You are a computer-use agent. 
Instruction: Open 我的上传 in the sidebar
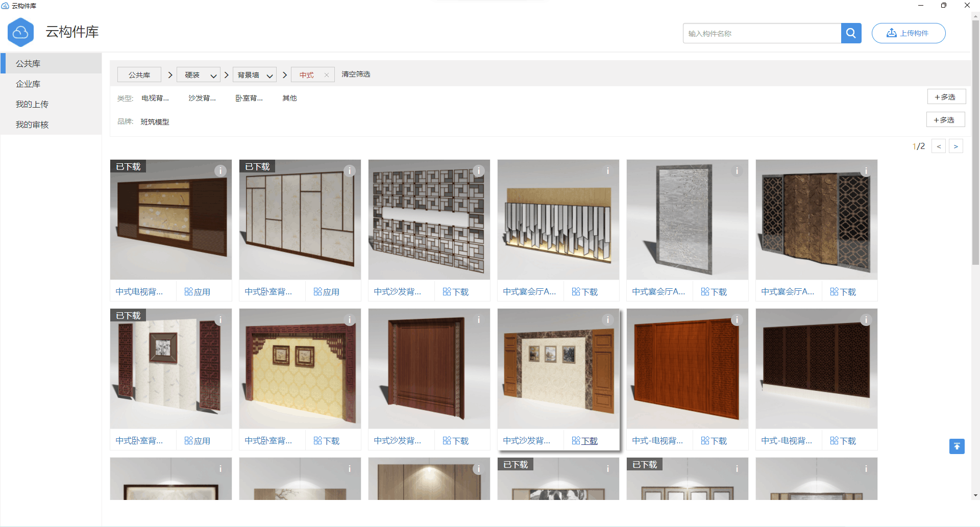[51, 104]
